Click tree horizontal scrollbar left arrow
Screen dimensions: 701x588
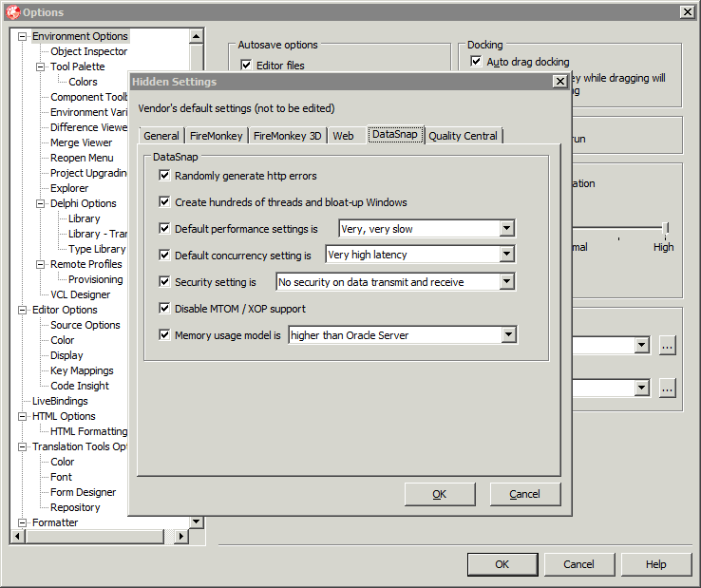(x=18, y=536)
